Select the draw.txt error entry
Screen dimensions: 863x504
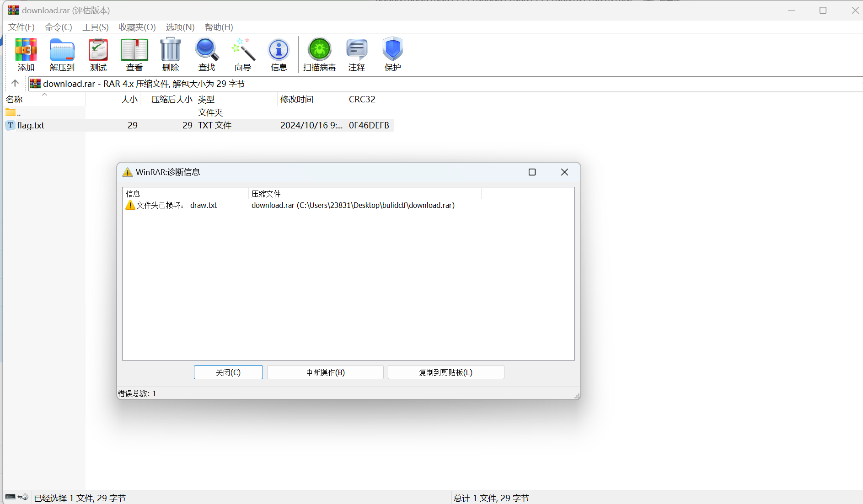[204, 205]
